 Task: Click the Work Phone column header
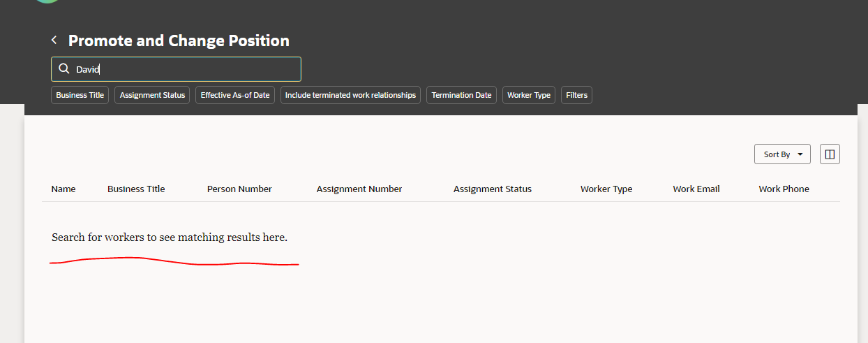pyautogui.click(x=784, y=189)
